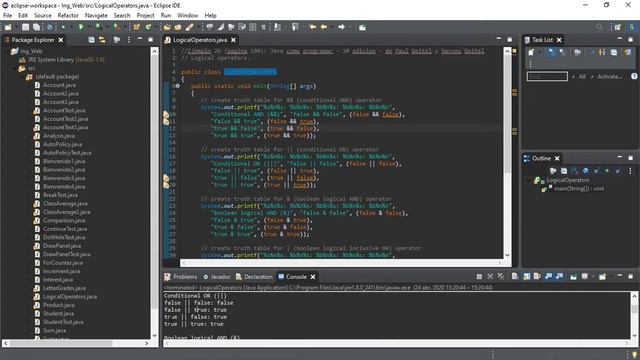The width and height of the screenshot is (640, 360).
Task: Open the Navigate menu
Action: (x=96, y=15)
